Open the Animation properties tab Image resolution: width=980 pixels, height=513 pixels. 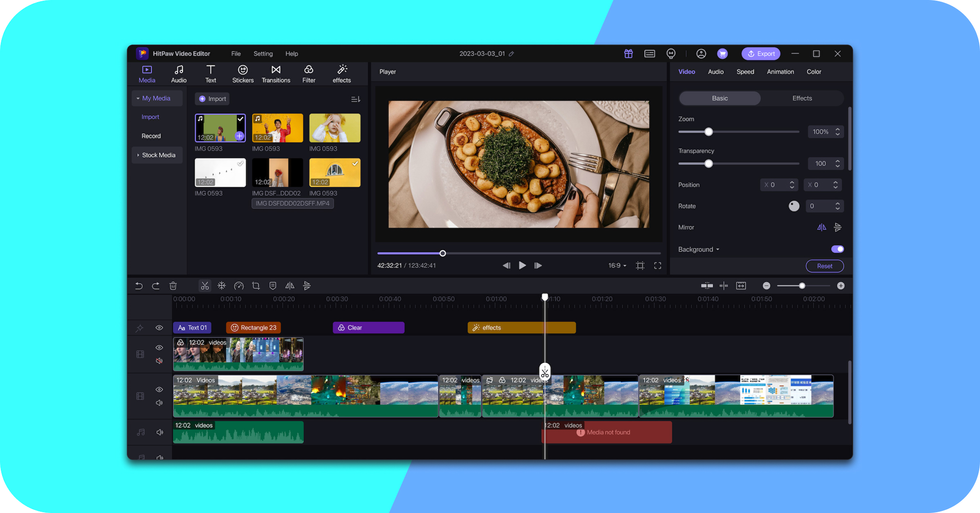click(x=780, y=72)
